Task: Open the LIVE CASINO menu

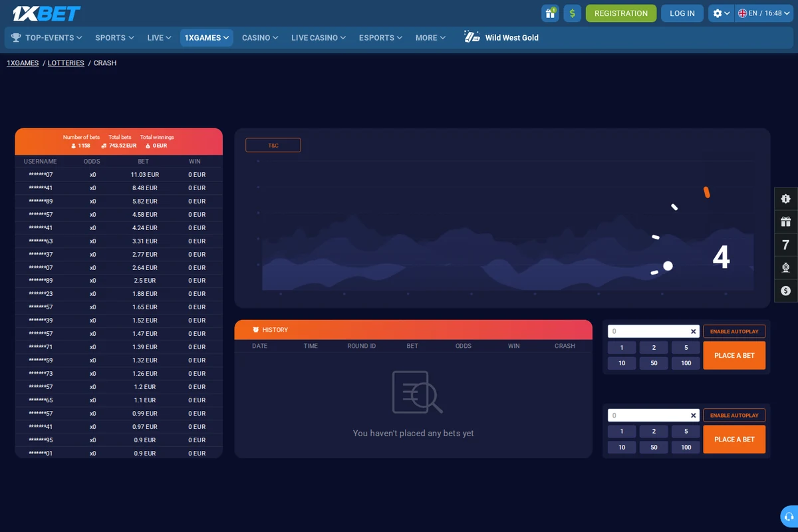Action: click(319, 38)
